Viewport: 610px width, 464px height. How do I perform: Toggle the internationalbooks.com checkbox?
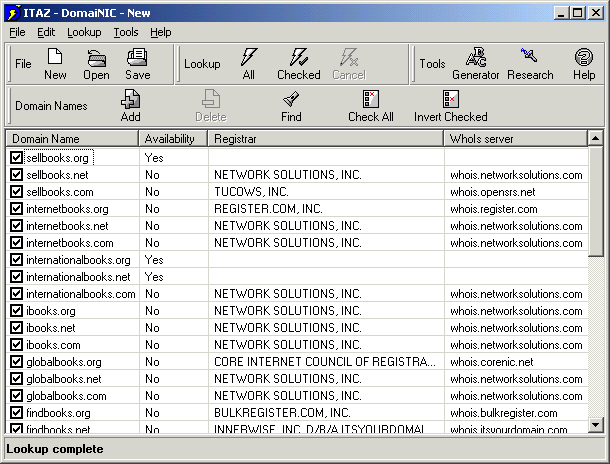(x=16, y=294)
